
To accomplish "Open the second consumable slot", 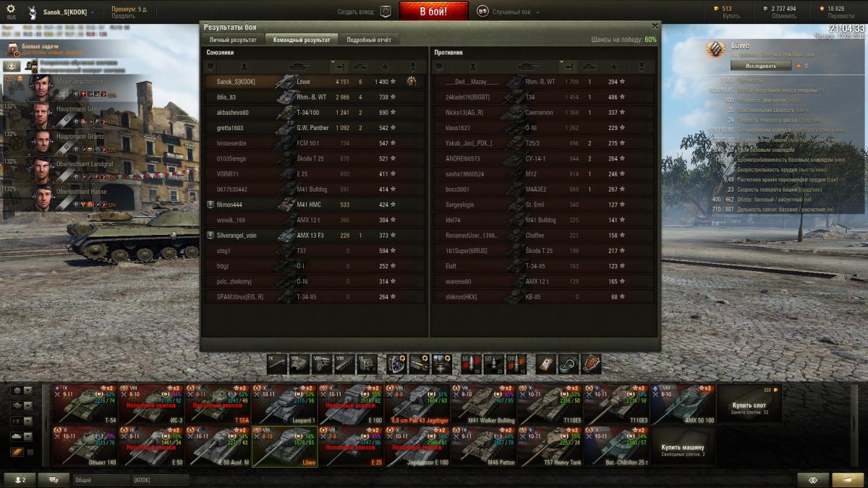I will click(569, 364).
